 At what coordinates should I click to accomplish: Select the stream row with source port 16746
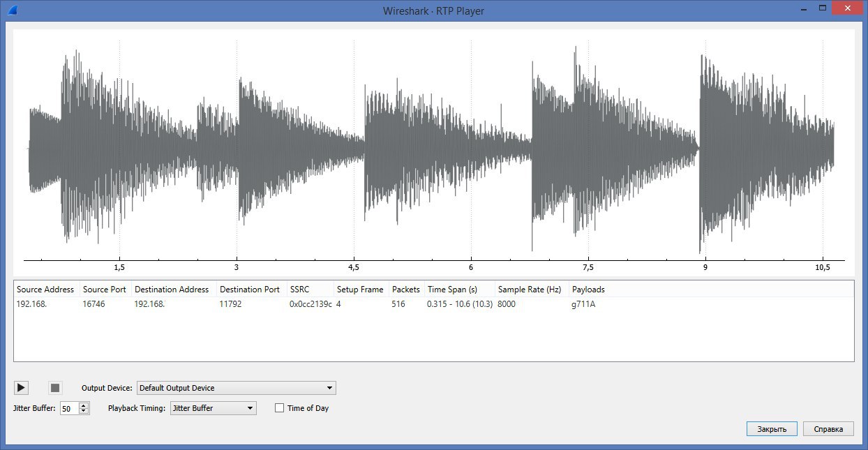pyautogui.click(x=434, y=304)
